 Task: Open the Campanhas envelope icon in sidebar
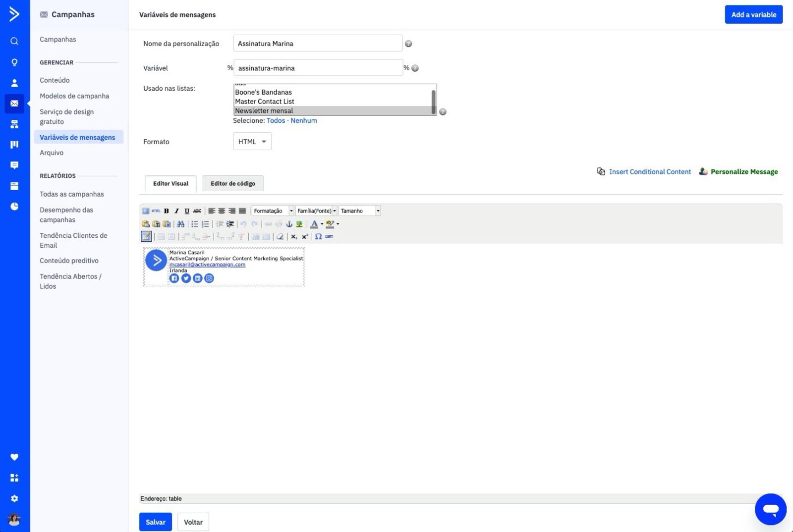[x=14, y=104]
